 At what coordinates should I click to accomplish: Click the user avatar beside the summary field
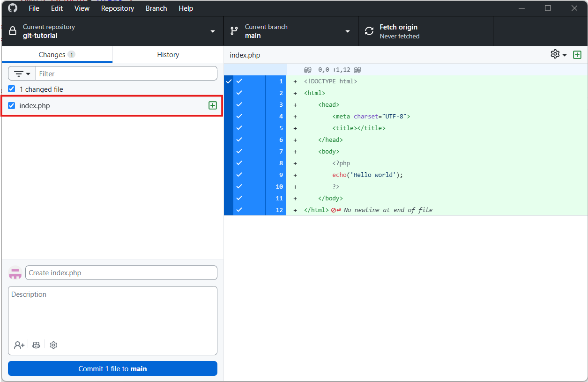[15, 272]
